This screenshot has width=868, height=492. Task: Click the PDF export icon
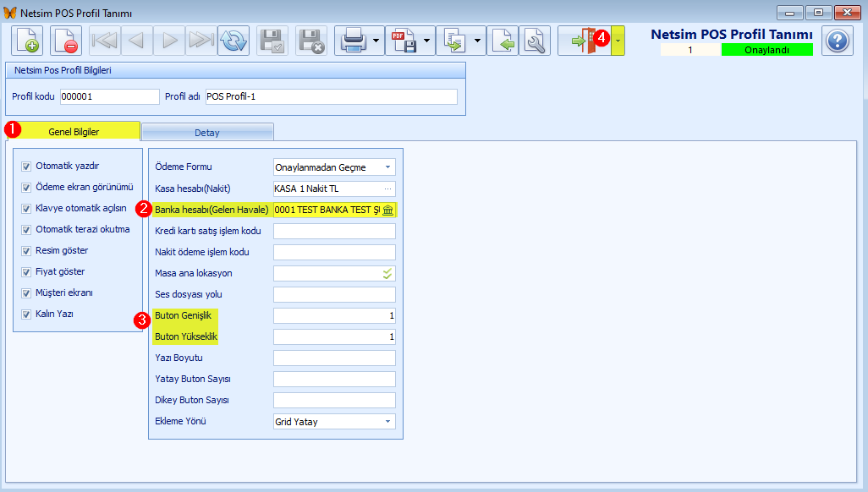[403, 41]
